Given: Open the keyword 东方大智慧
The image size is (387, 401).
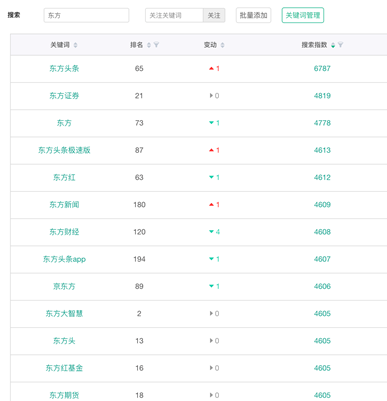Looking at the screenshot, I should click(x=64, y=314).
